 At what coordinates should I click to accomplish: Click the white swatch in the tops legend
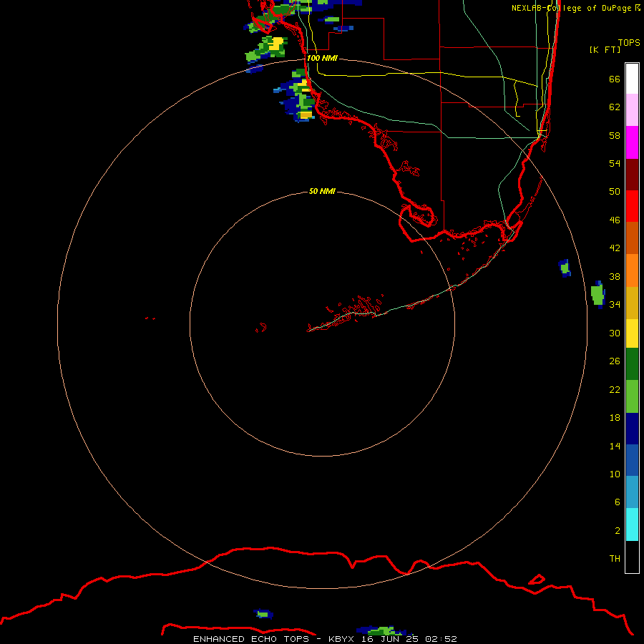pyautogui.click(x=632, y=79)
